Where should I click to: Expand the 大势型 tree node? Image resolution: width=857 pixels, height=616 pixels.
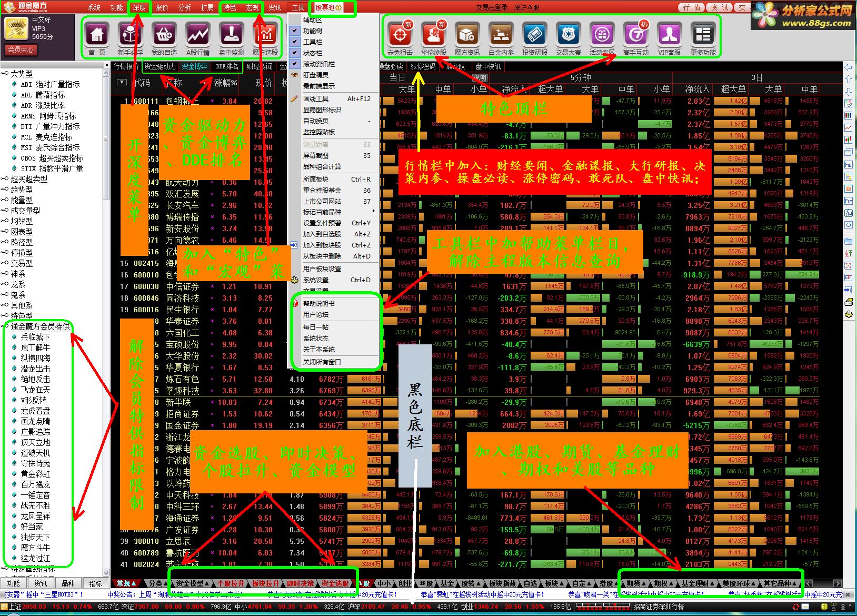[x=5, y=74]
